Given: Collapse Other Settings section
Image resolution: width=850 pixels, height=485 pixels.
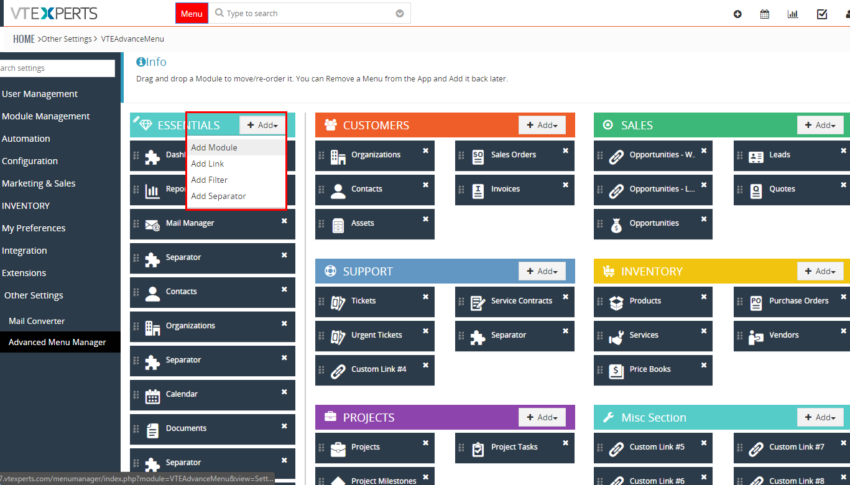Looking at the screenshot, I should tap(34, 295).
